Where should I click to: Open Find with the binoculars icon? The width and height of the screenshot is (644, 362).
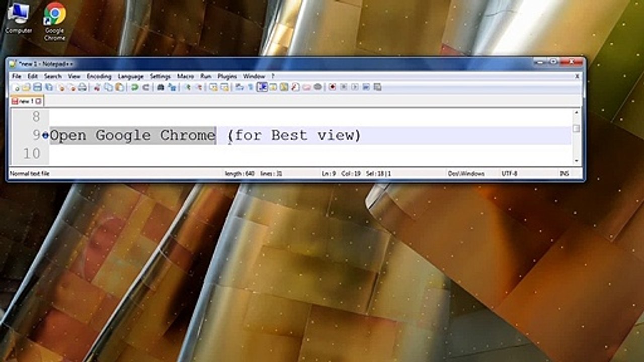pos(160,87)
